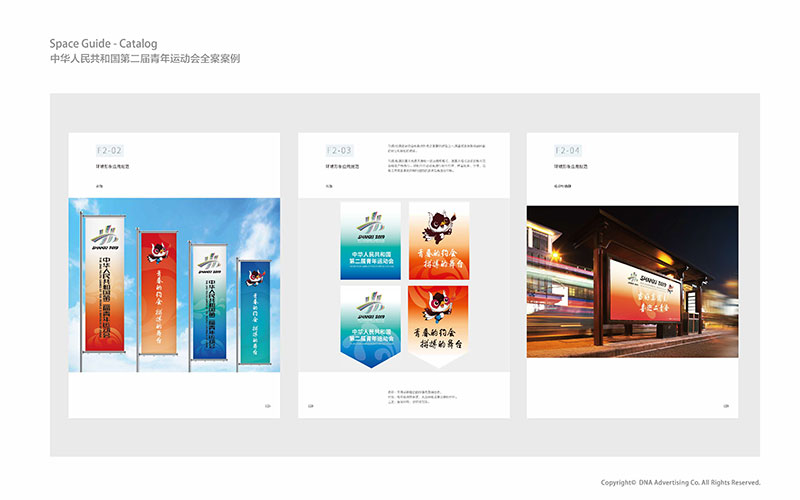Select the 2-04 page label
Viewport: 800px width, 500px height.
coord(567,149)
